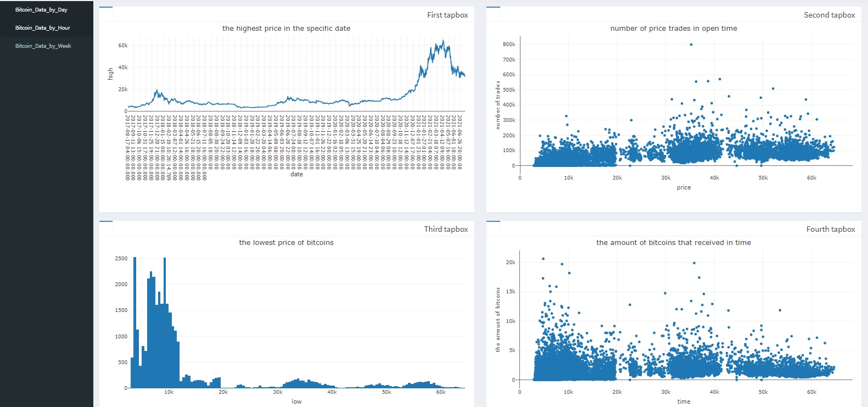This screenshot has height=407, width=868.
Task: Click the tallest histogram bar near 2500
Action: [x=135, y=322]
